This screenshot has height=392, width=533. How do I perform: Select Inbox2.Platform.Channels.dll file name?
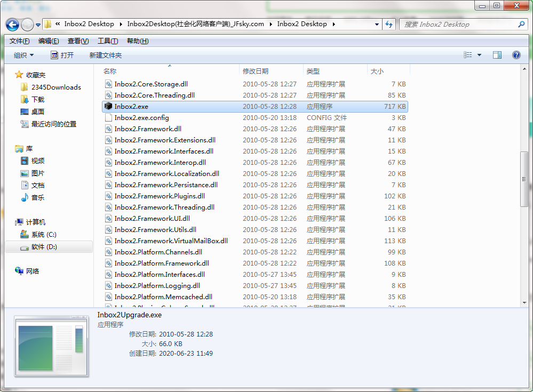[158, 252]
